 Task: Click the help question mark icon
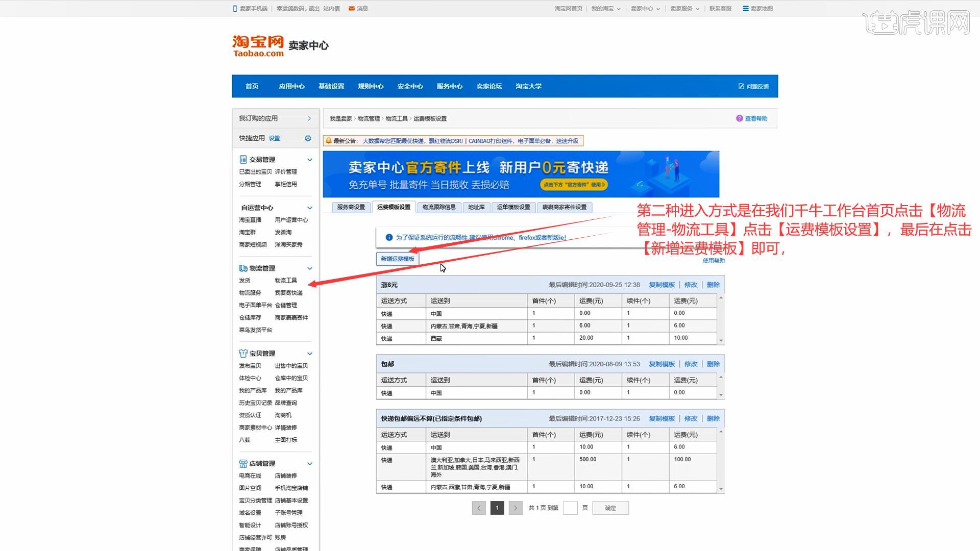739,118
